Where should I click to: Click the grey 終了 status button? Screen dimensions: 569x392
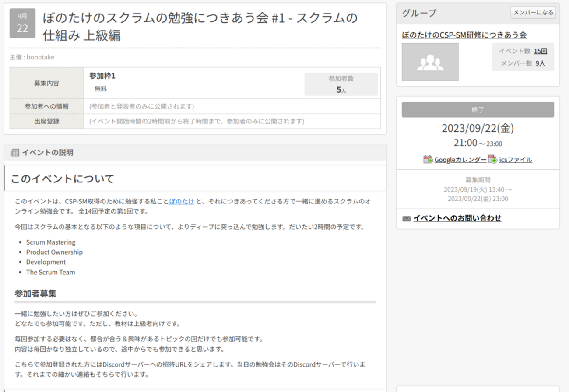478,110
